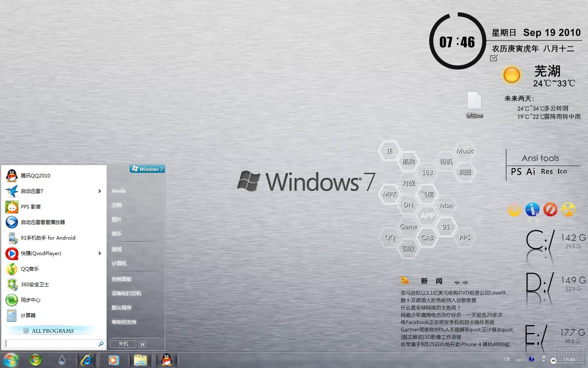
Task: Click the MPK hexagon launcher
Action: (x=390, y=194)
